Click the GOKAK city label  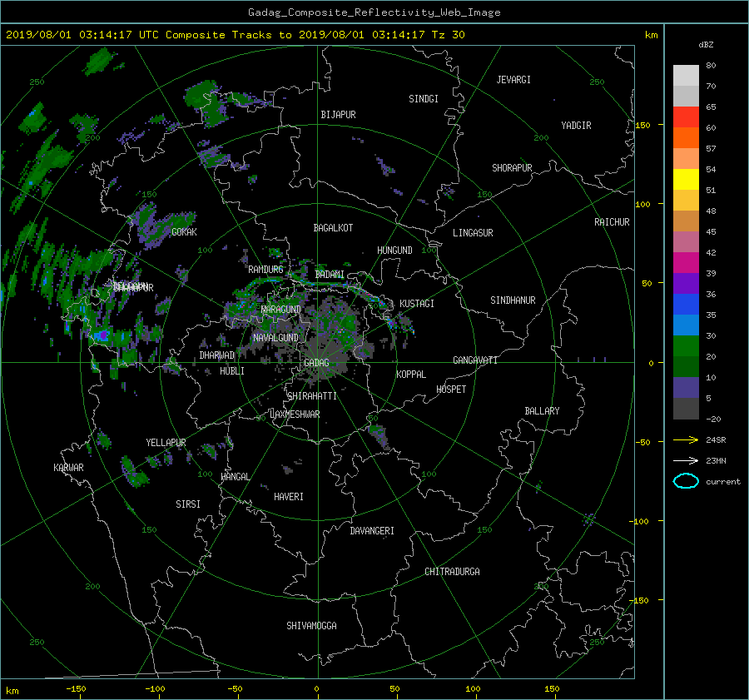pyautogui.click(x=184, y=231)
